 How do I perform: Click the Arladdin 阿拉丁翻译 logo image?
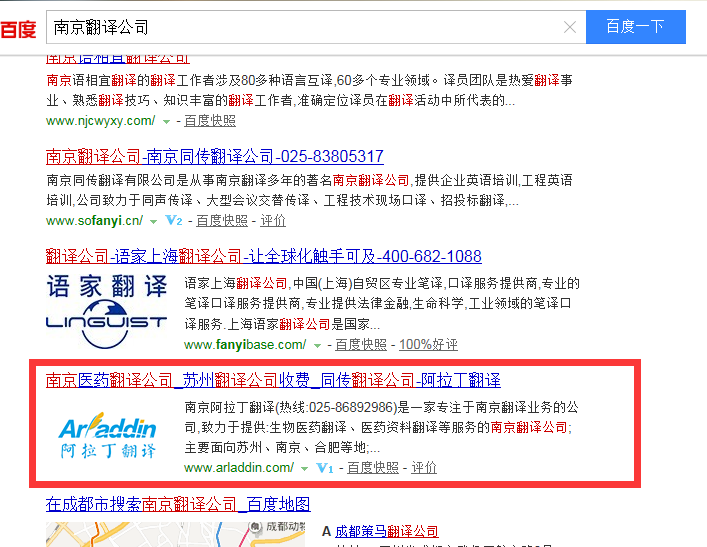click(x=107, y=435)
